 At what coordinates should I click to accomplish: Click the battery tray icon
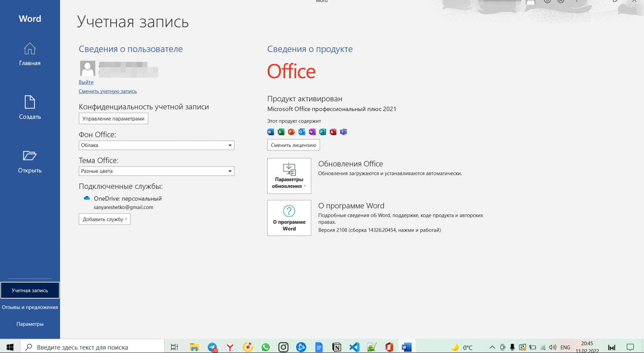click(x=533, y=347)
